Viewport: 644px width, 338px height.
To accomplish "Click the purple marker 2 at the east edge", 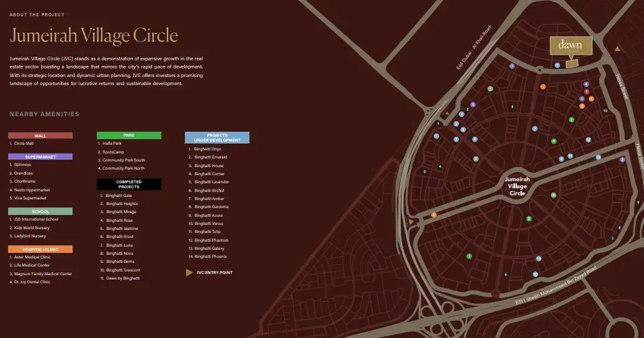I will 622,160.
